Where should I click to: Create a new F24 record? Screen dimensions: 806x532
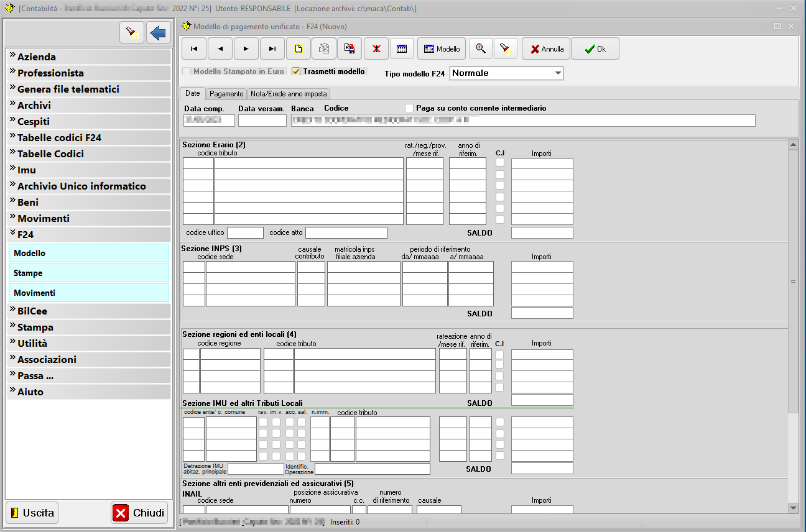[x=299, y=48]
